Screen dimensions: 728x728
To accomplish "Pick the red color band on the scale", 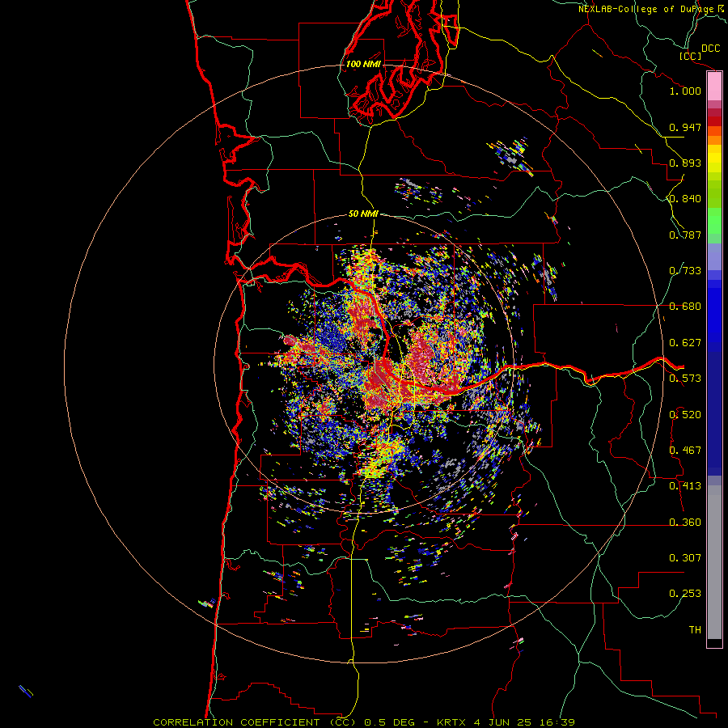I will 714,121.
